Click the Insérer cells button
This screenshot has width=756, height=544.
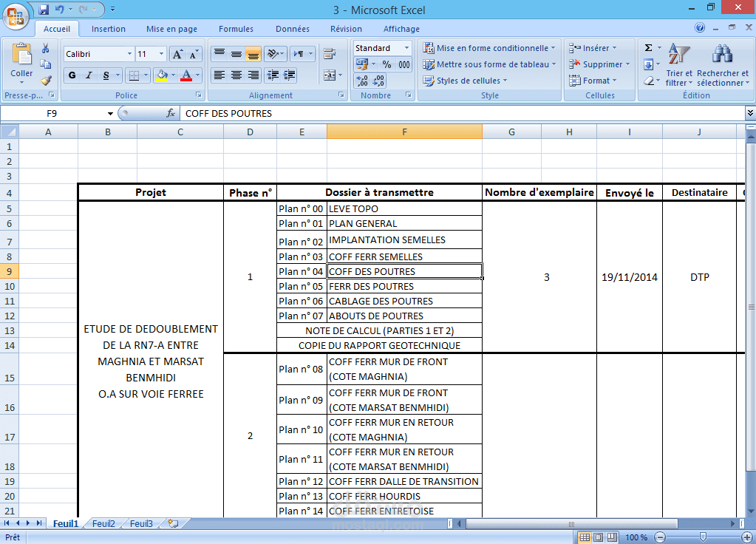click(592, 48)
